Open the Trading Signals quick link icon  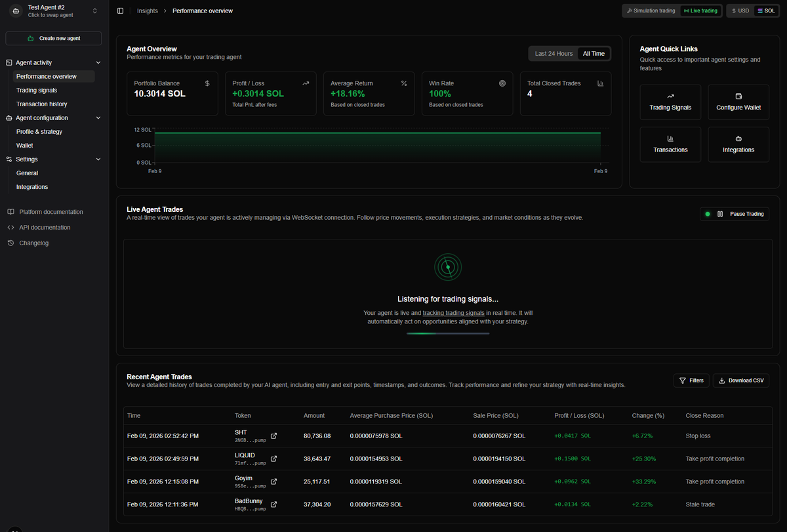pyautogui.click(x=670, y=96)
